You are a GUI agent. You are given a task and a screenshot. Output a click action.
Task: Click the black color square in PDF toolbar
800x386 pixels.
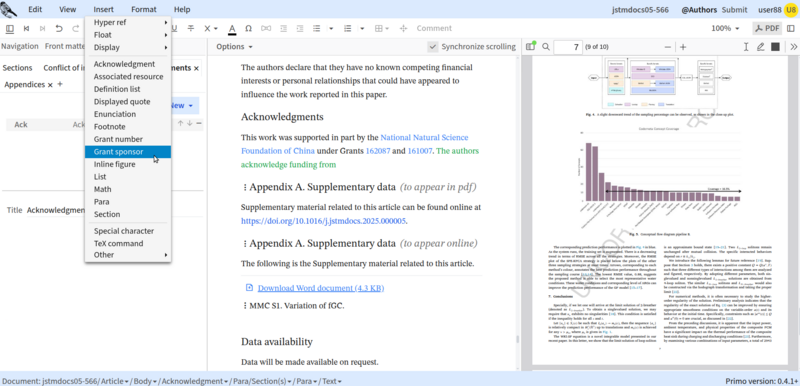click(x=775, y=47)
